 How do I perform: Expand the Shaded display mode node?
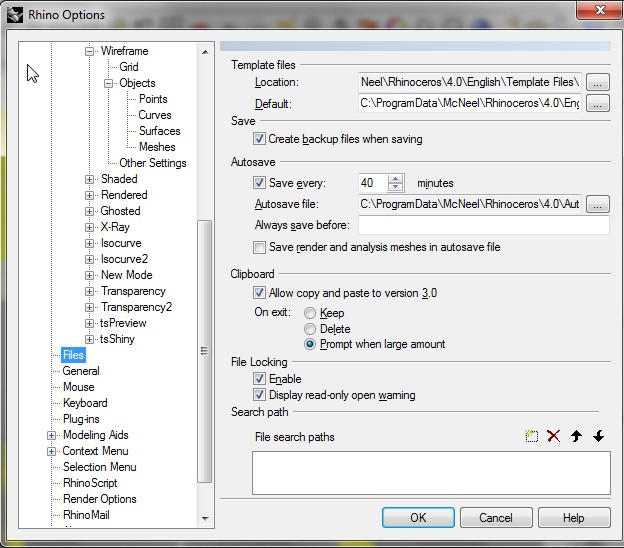(90, 179)
